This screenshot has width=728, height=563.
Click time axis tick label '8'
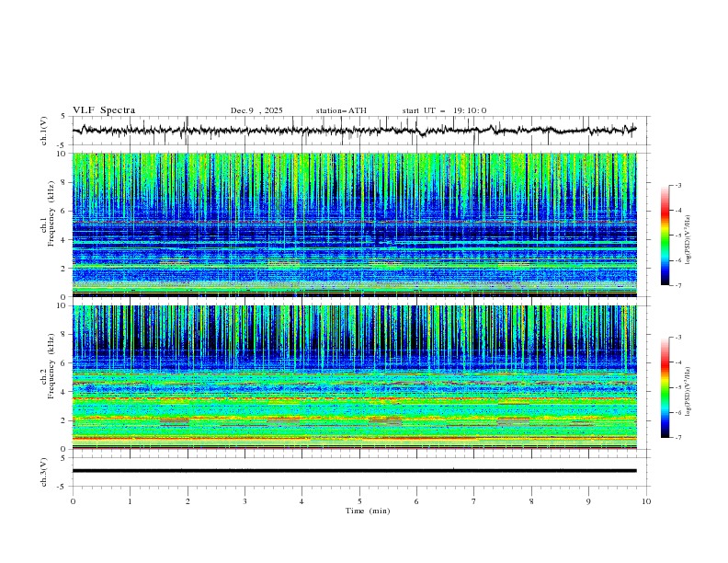coord(531,501)
